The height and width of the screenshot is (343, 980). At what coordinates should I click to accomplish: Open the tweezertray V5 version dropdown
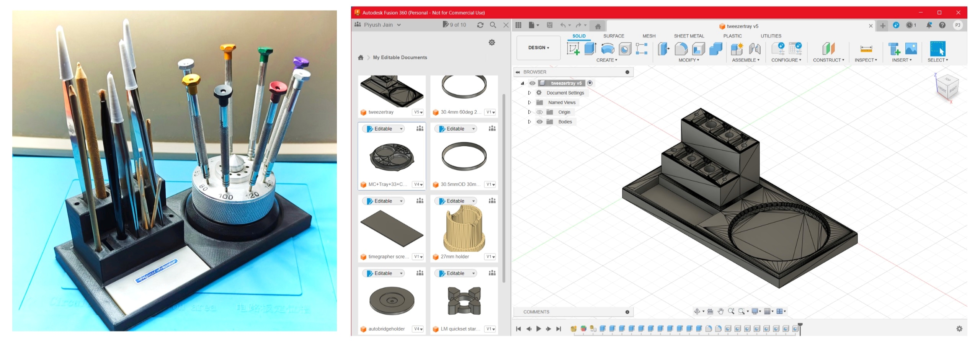(x=418, y=112)
